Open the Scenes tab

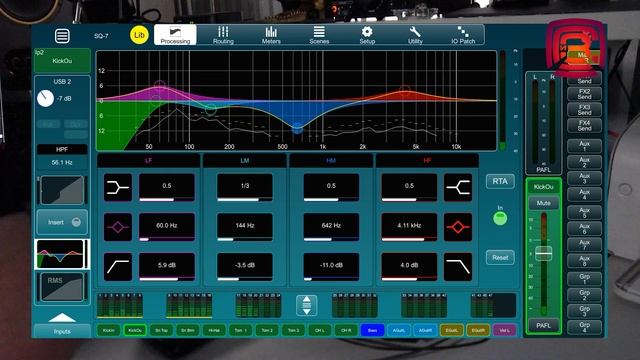[319, 35]
